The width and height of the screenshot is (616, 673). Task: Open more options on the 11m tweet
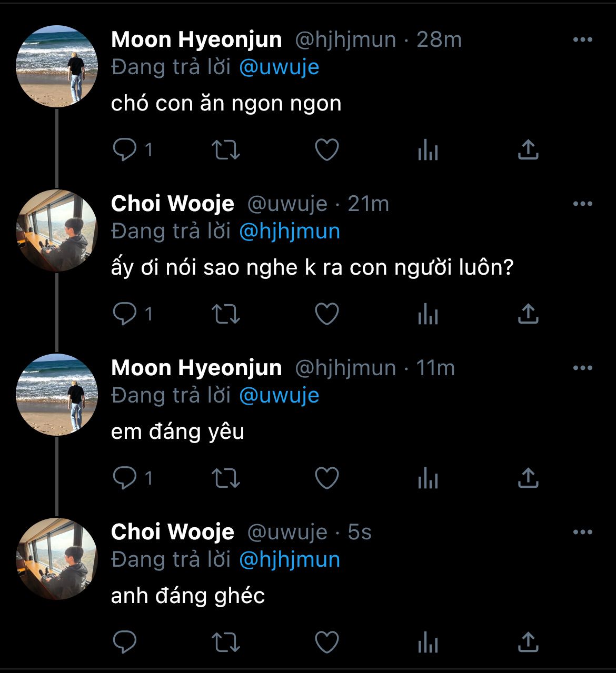tap(582, 368)
